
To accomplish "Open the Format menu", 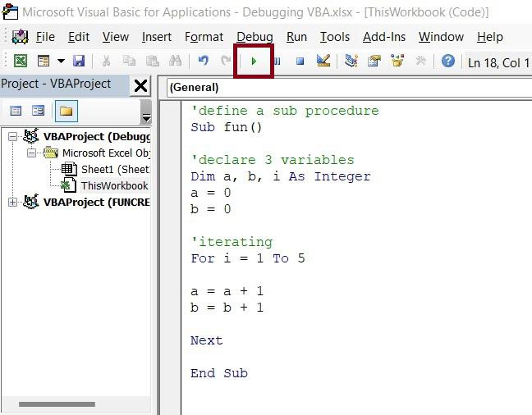I will click(204, 37).
